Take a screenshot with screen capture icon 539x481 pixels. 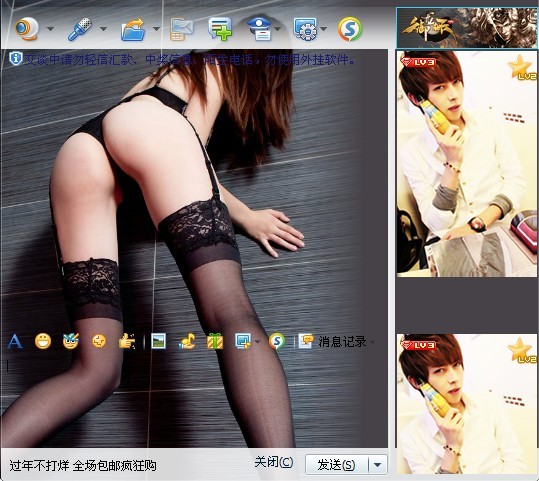point(243,341)
